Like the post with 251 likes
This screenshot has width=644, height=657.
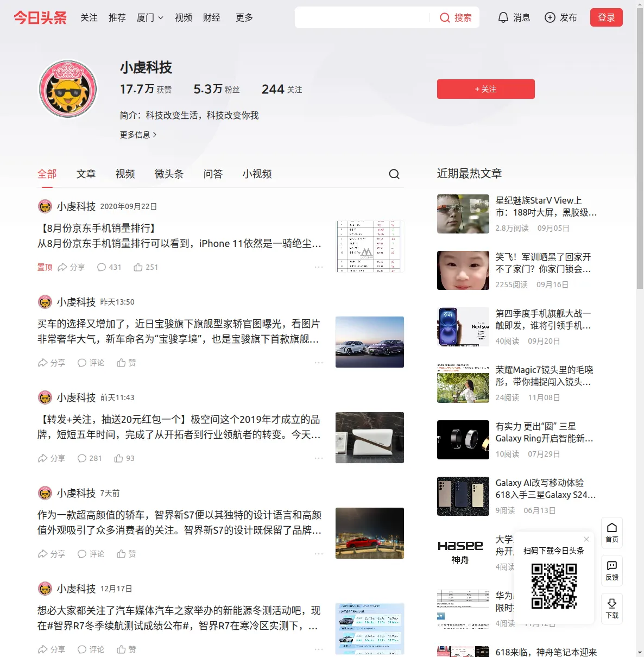(x=146, y=267)
